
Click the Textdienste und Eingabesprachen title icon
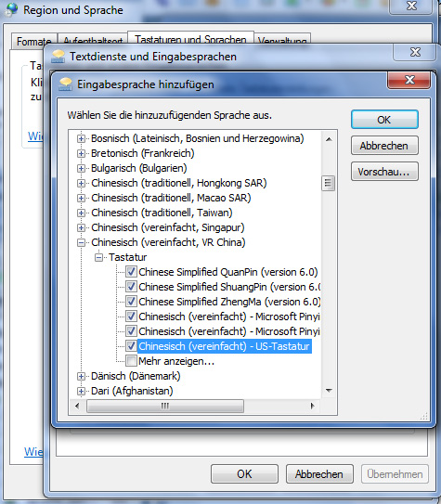(x=58, y=57)
